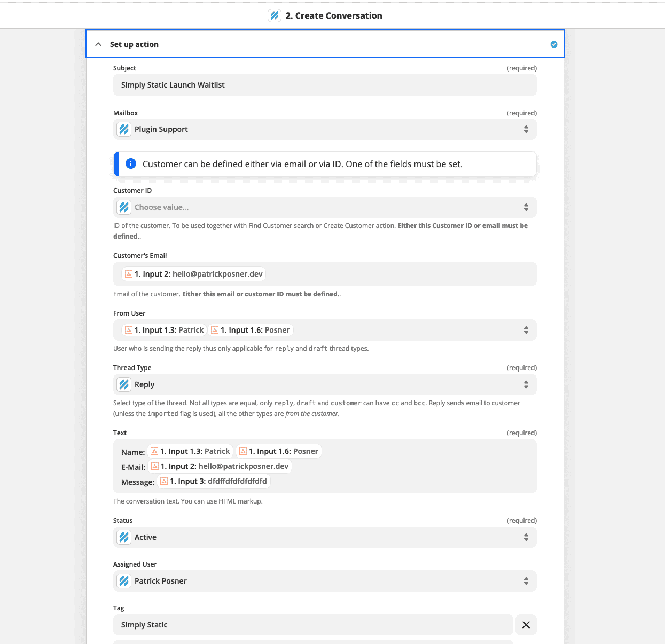This screenshot has width=665, height=644.
Task: Select Input 1.3 Patrick pill in Text Name line
Action: point(191,451)
